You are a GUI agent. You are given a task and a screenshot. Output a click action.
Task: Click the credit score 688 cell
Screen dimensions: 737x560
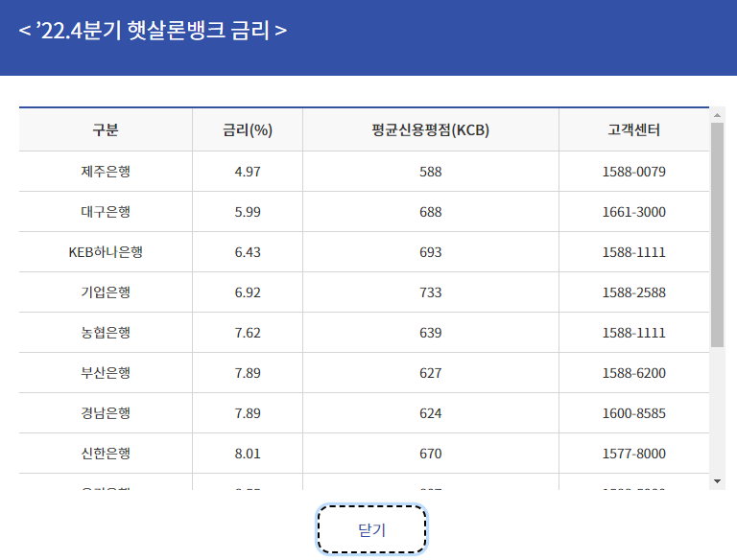coord(431,212)
